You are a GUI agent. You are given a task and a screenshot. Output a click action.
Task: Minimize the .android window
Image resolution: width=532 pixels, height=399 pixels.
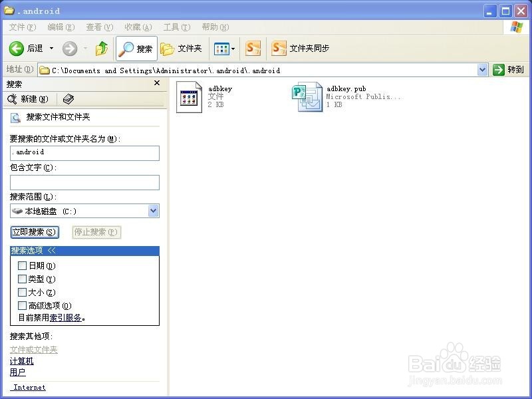[x=489, y=11]
